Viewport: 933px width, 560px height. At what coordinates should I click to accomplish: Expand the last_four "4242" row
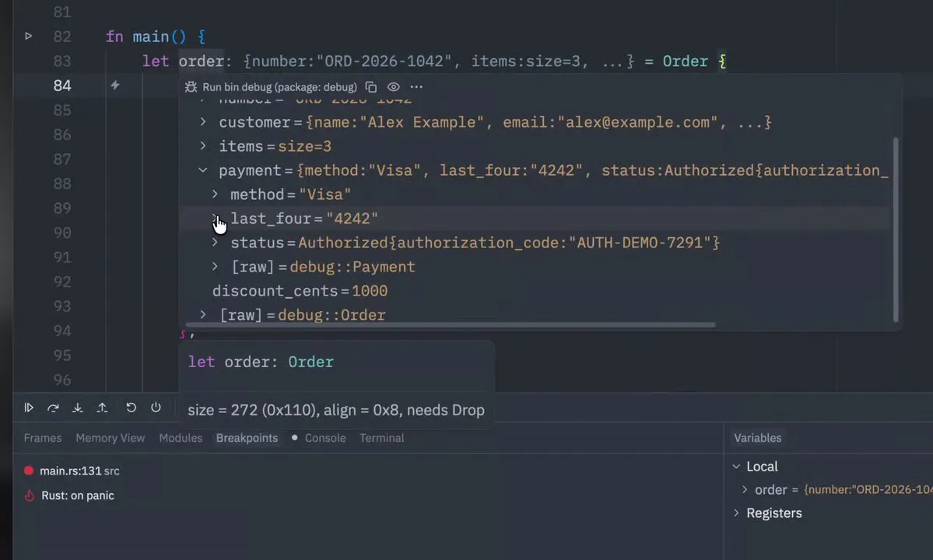coord(215,219)
